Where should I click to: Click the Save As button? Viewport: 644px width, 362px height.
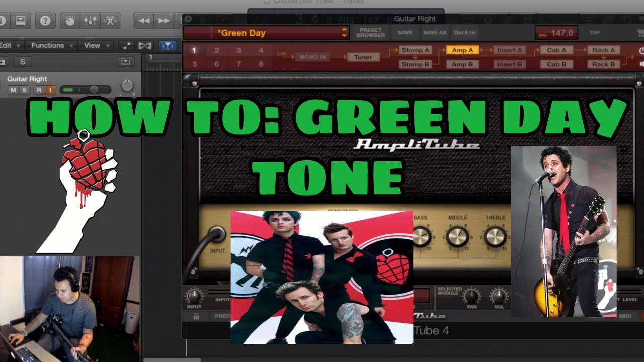[435, 33]
